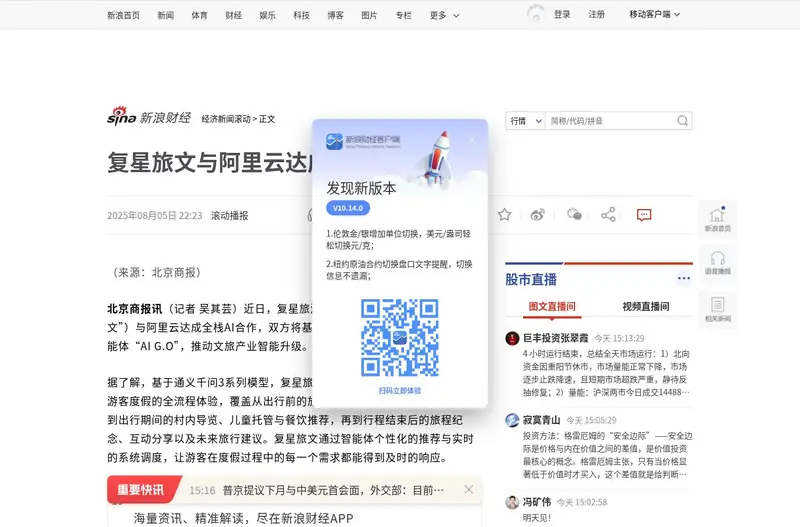
Task: Click the Sina 新浪财经 logo
Action: click(149, 117)
